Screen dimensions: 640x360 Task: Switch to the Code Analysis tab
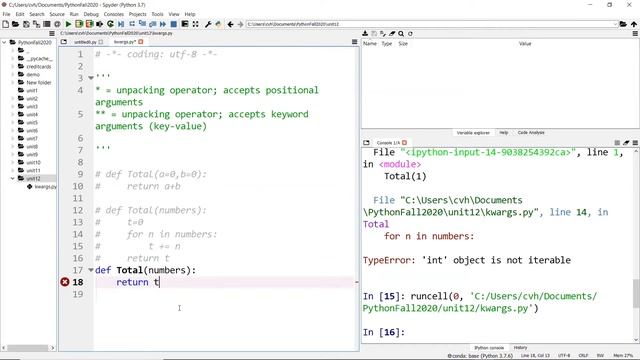531,133
